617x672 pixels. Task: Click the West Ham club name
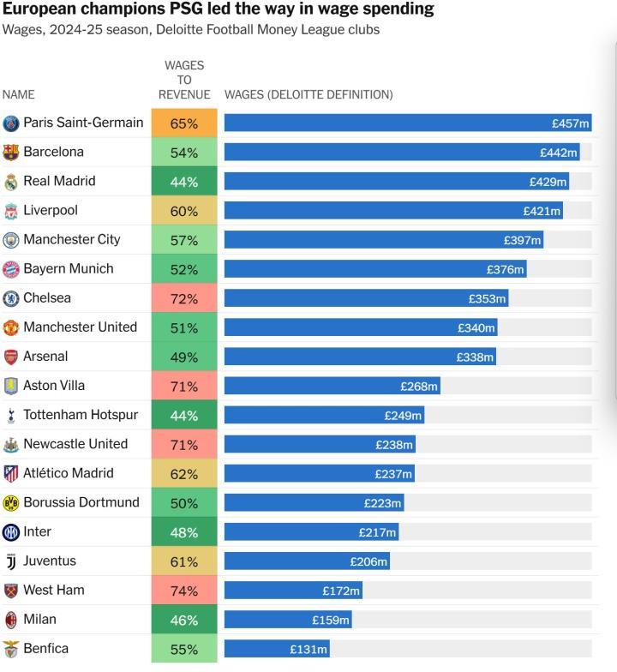click(x=53, y=590)
